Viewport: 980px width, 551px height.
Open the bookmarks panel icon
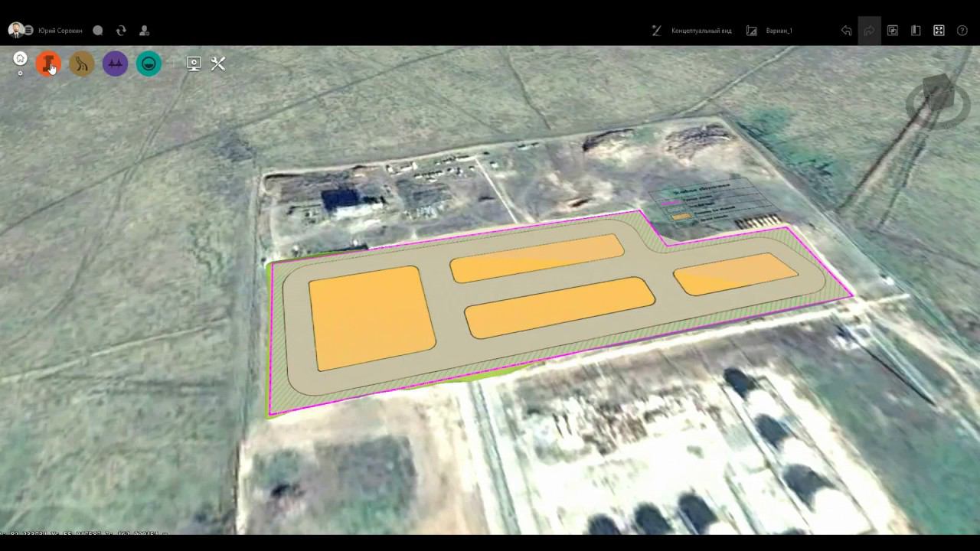click(x=916, y=31)
